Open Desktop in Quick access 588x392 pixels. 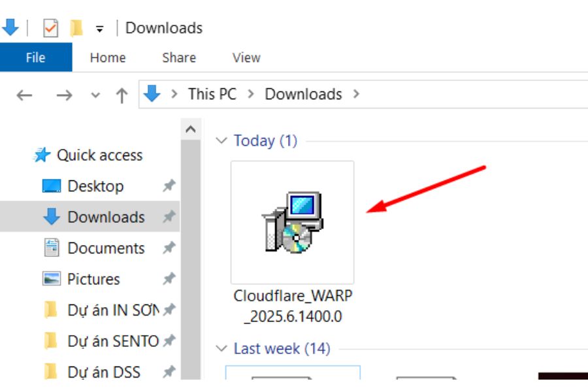(95, 186)
